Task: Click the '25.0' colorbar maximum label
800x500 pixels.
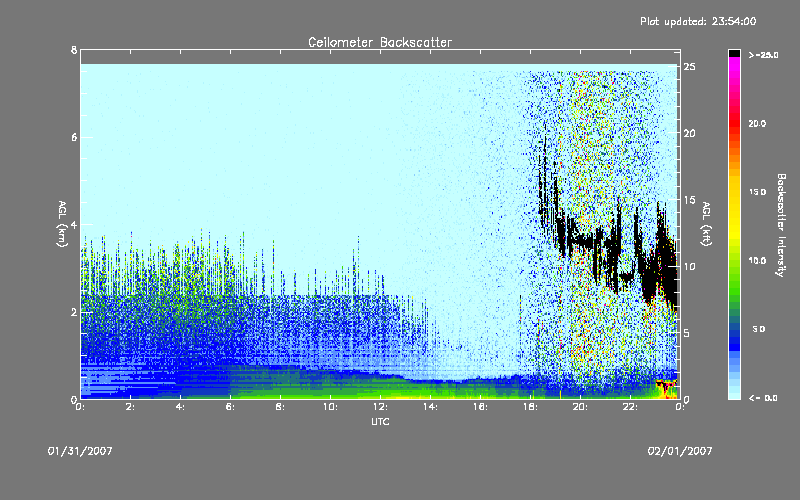Action: pyautogui.click(x=763, y=55)
